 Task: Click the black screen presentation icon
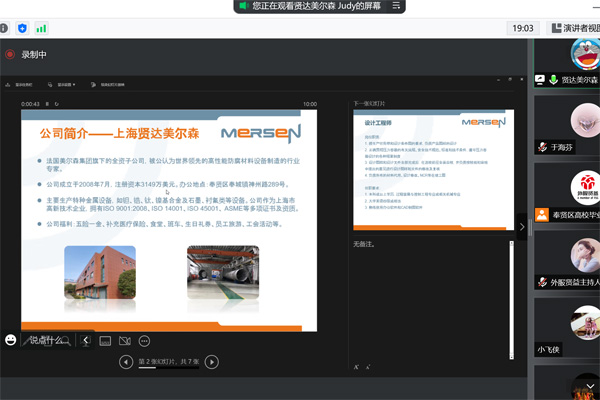[86, 341]
